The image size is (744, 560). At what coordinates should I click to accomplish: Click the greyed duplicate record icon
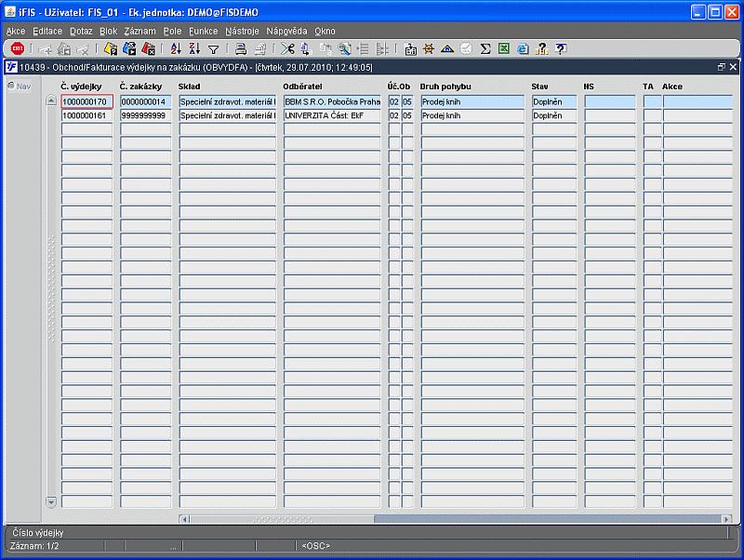click(63, 48)
